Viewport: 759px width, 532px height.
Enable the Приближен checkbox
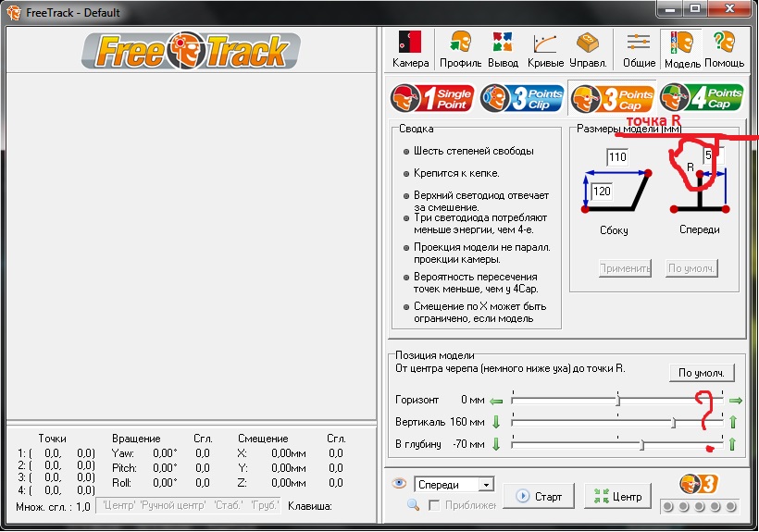click(x=434, y=505)
